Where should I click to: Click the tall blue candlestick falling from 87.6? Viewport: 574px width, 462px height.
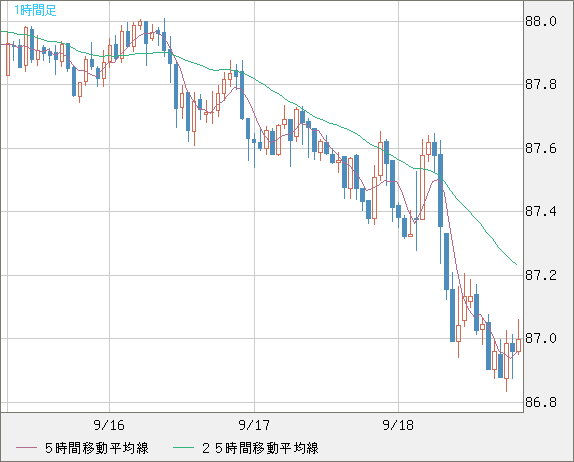point(440,190)
